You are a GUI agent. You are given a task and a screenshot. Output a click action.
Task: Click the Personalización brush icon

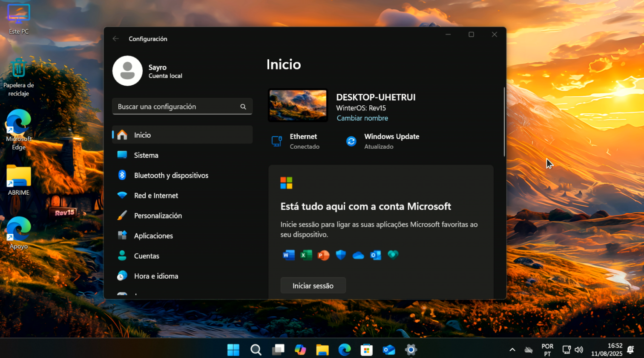click(x=123, y=215)
